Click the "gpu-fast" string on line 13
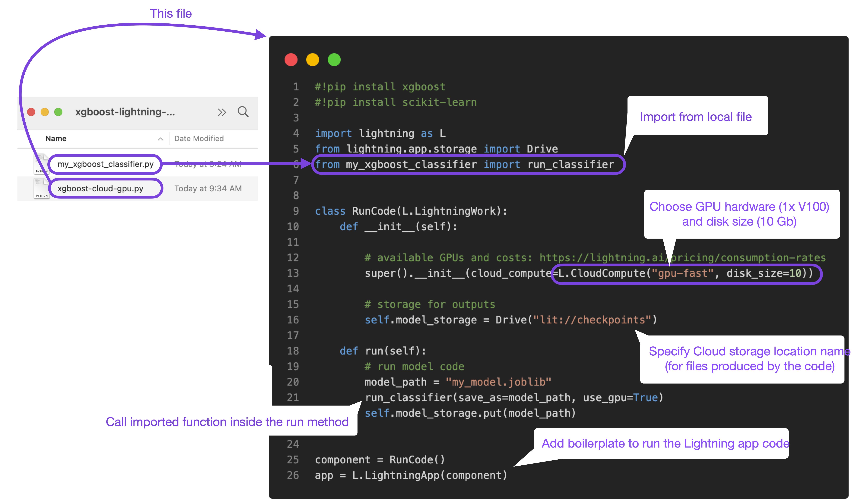 pyautogui.click(x=682, y=273)
